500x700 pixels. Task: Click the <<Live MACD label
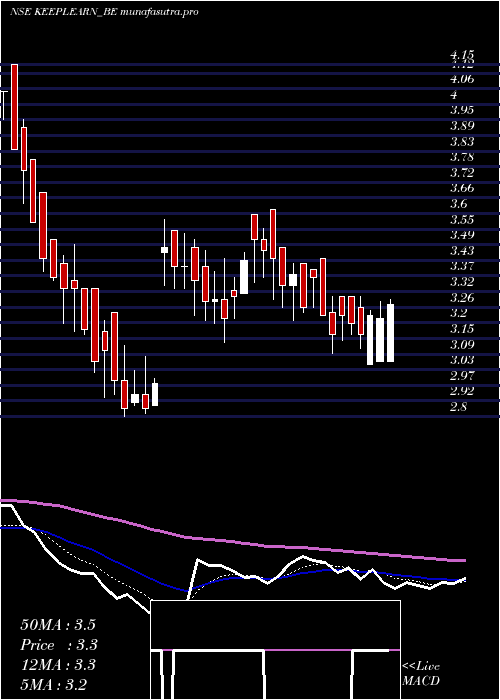click(x=421, y=674)
